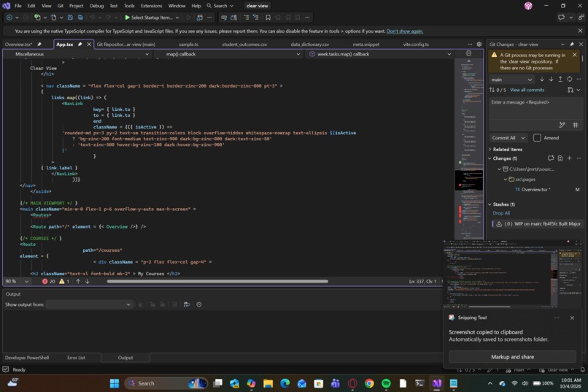Open Google Chrome from the taskbar
The height and width of the screenshot is (392, 588).
pyautogui.click(x=369, y=383)
